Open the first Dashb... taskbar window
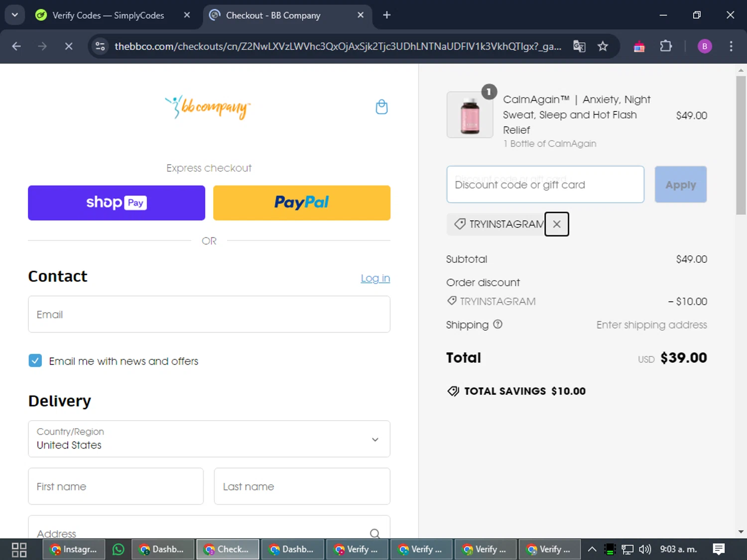Image resolution: width=747 pixels, height=560 pixels. click(x=162, y=550)
